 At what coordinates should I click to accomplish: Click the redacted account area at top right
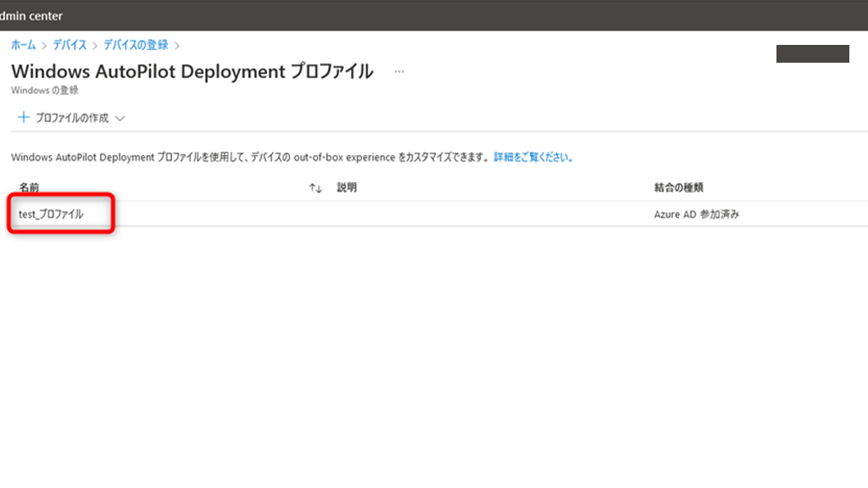811,53
